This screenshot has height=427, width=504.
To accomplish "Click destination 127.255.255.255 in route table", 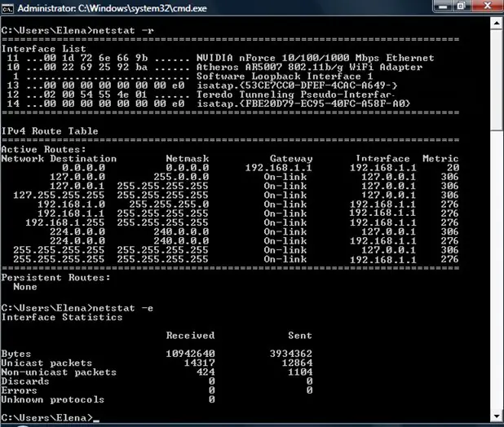I will point(59,196).
